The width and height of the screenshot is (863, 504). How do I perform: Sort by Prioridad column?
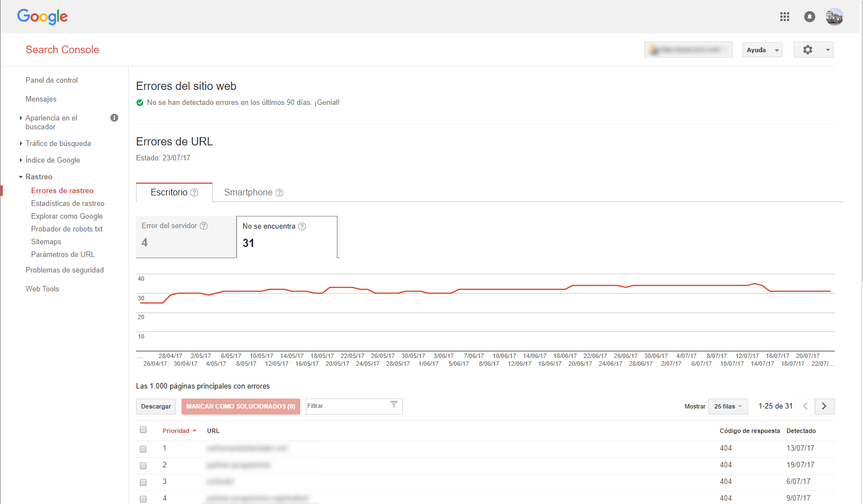(x=179, y=431)
